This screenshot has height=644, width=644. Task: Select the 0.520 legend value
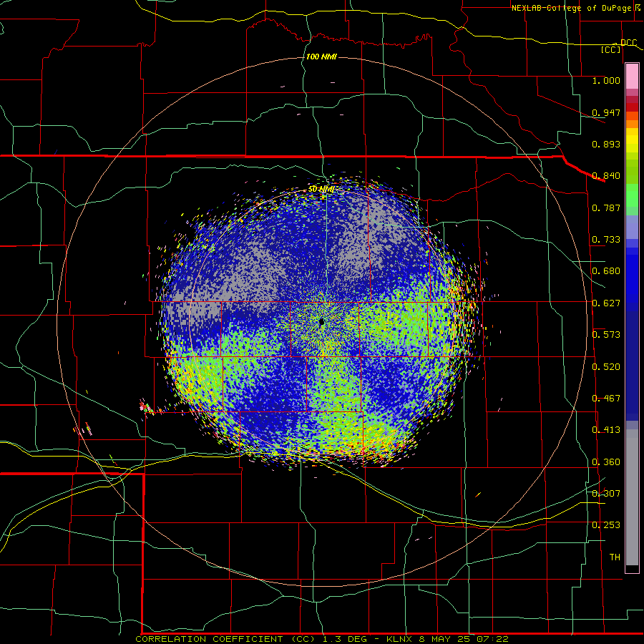click(x=606, y=367)
